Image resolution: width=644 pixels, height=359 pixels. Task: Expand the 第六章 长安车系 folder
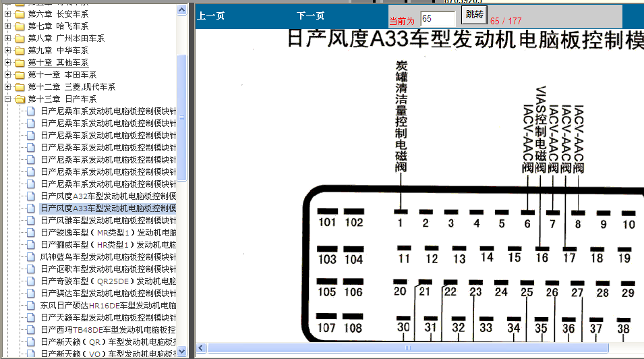coord(7,14)
